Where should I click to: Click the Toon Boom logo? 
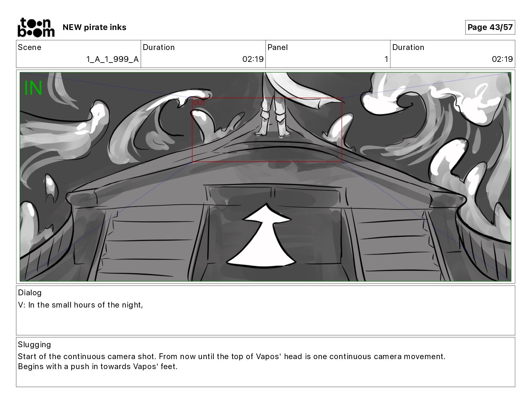(36, 27)
